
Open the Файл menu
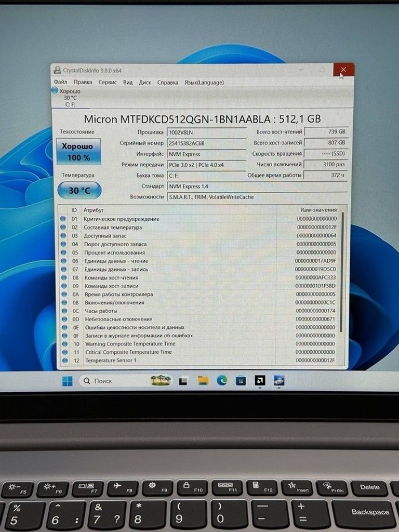61,82
